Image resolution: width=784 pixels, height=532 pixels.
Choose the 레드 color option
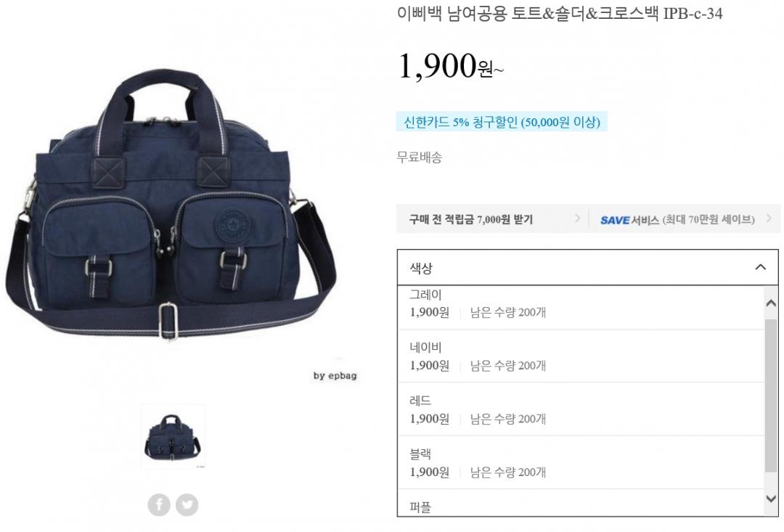581,409
